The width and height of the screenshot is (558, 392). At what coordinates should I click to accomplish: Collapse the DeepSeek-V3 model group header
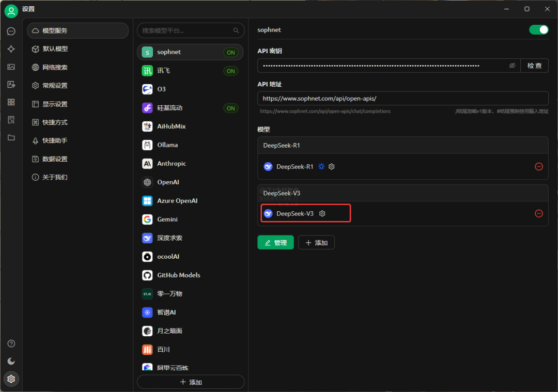402,193
